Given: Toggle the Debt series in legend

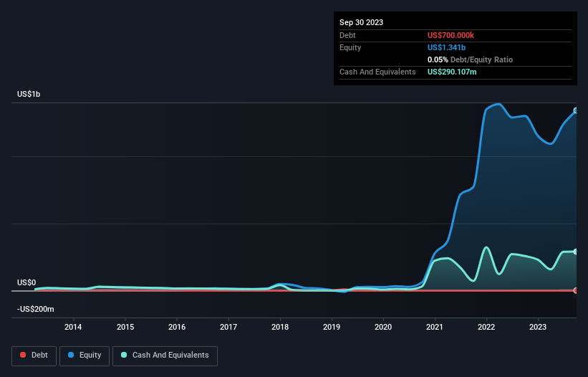Looking at the screenshot, I should tap(34, 355).
